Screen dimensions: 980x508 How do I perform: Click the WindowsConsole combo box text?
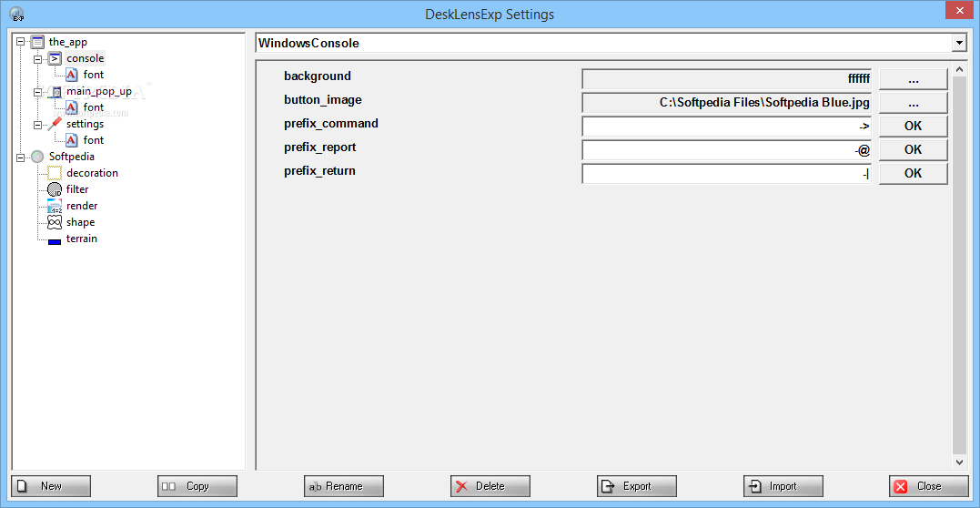308,43
